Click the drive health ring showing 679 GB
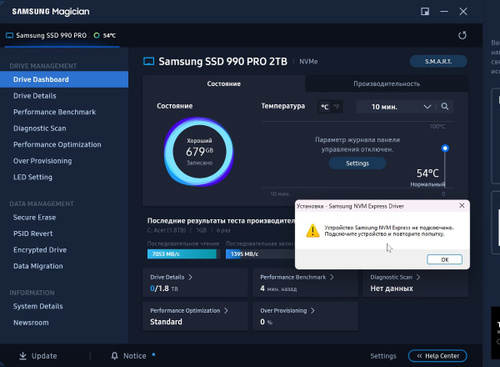Screen dimensions: 500x367 click(x=199, y=152)
